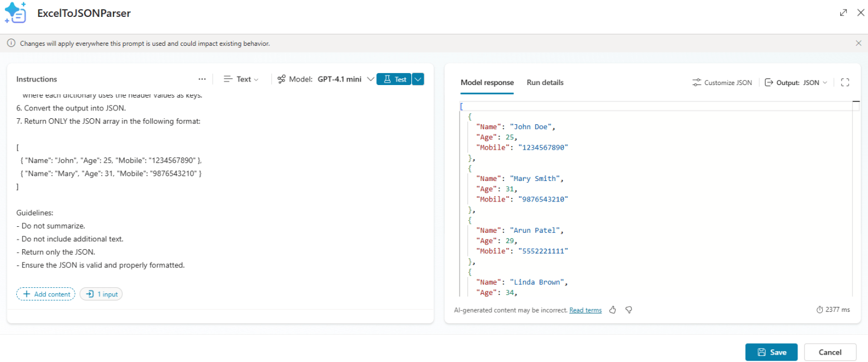Open the Text format dropdown
This screenshot has width=868, height=362.
point(241,78)
